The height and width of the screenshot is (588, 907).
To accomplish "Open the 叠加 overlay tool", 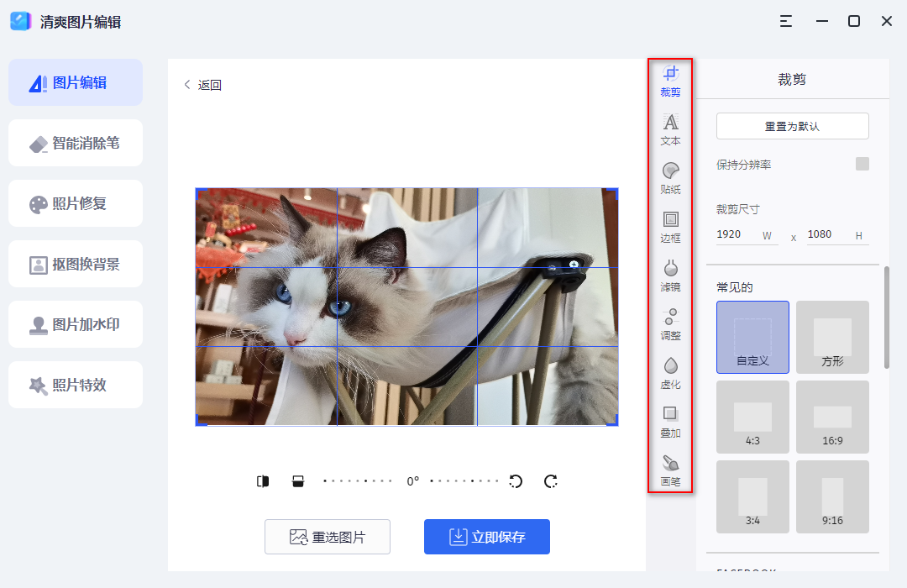I will pos(670,422).
